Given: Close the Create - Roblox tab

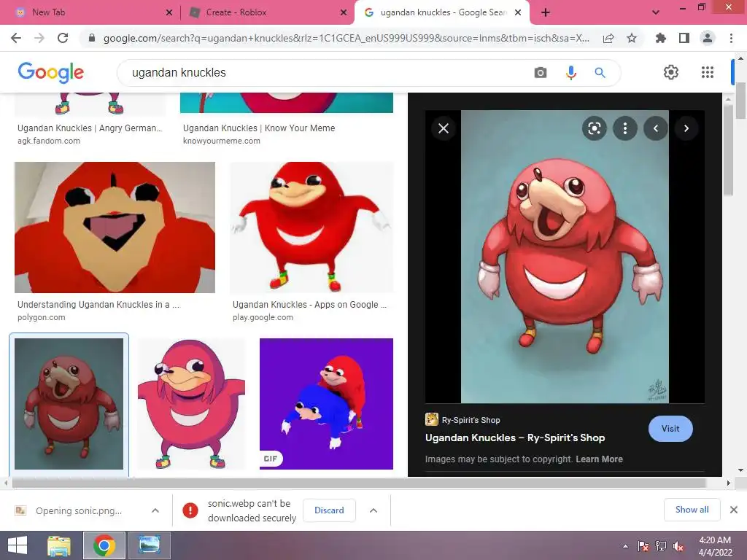Looking at the screenshot, I should tap(344, 12).
